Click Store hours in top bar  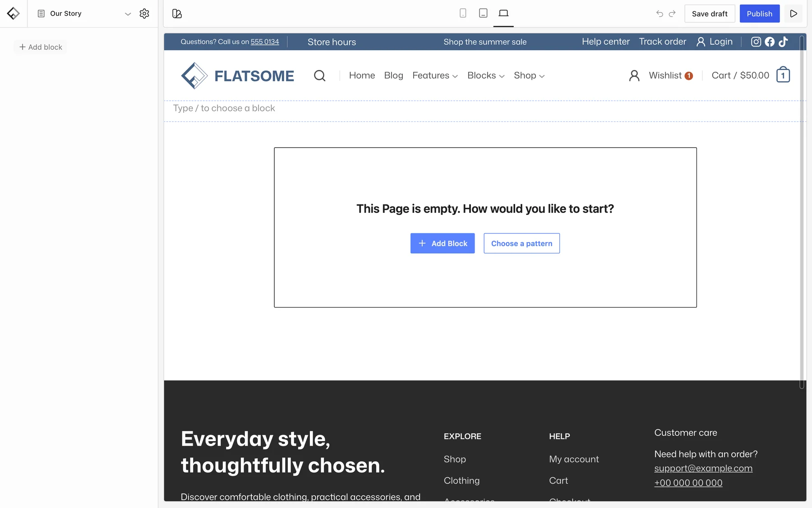tap(332, 42)
